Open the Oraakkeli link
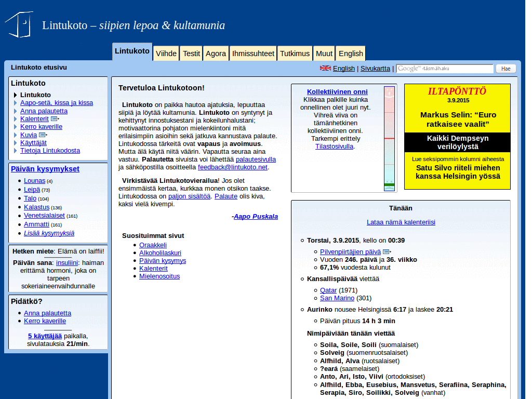Image resolution: width=532 pixels, height=399 pixels. click(x=153, y=245)
